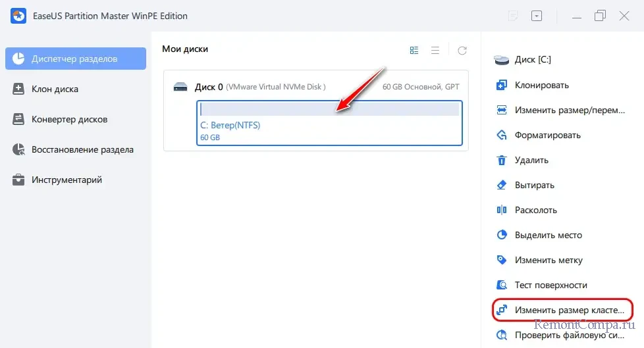Click the resize/move partition icon

(x=502, y=110)
